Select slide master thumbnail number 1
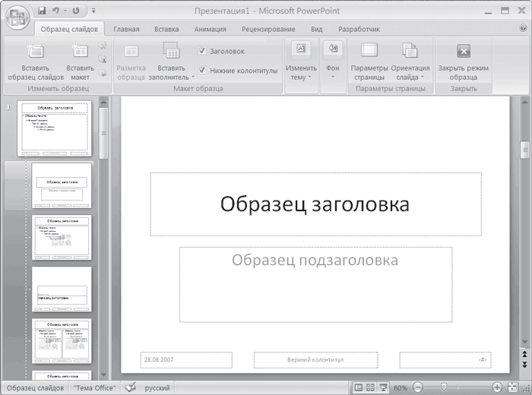The width and height of the screenshot is (532, 395). pyautogui.click(x=55, y=128)
